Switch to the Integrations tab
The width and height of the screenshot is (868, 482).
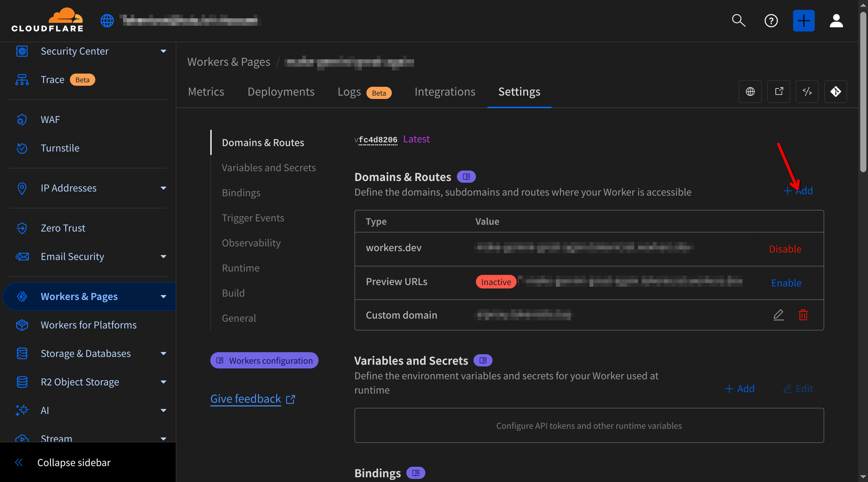[x=445, y=92]
